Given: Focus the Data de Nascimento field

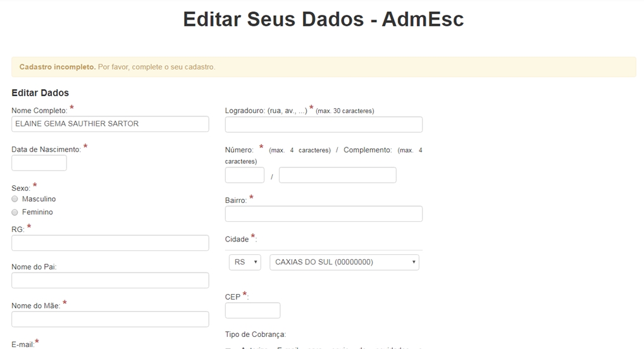Looking at the screenshot, I should tap(39, 163).
